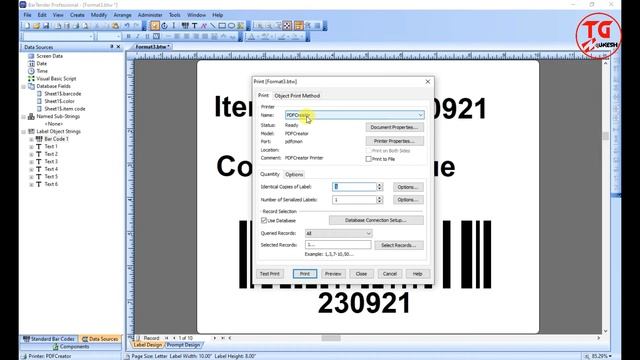Click the next record navigation arrow

pos(215,338)
